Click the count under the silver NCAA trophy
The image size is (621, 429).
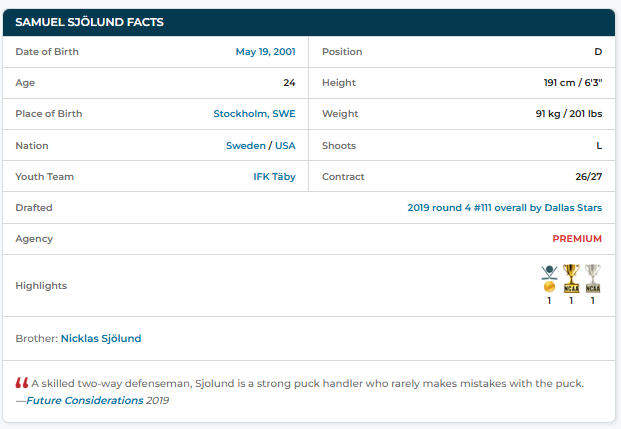click(593, 300)
